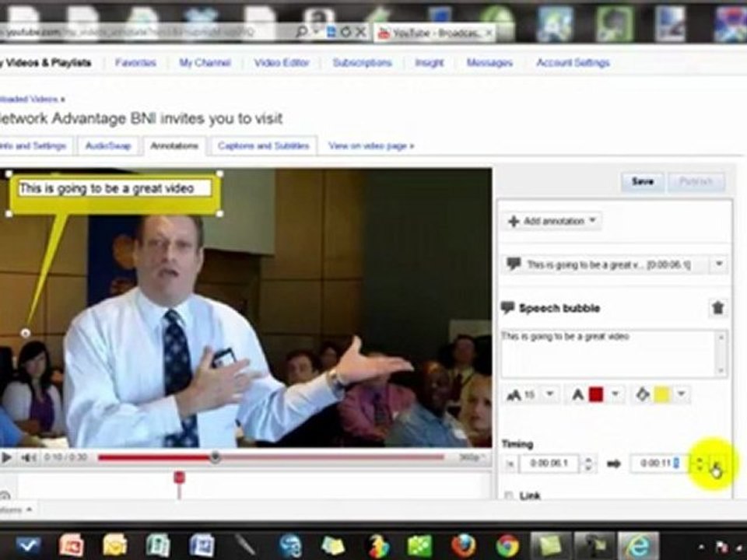Open Account Settings

[573, 62]
